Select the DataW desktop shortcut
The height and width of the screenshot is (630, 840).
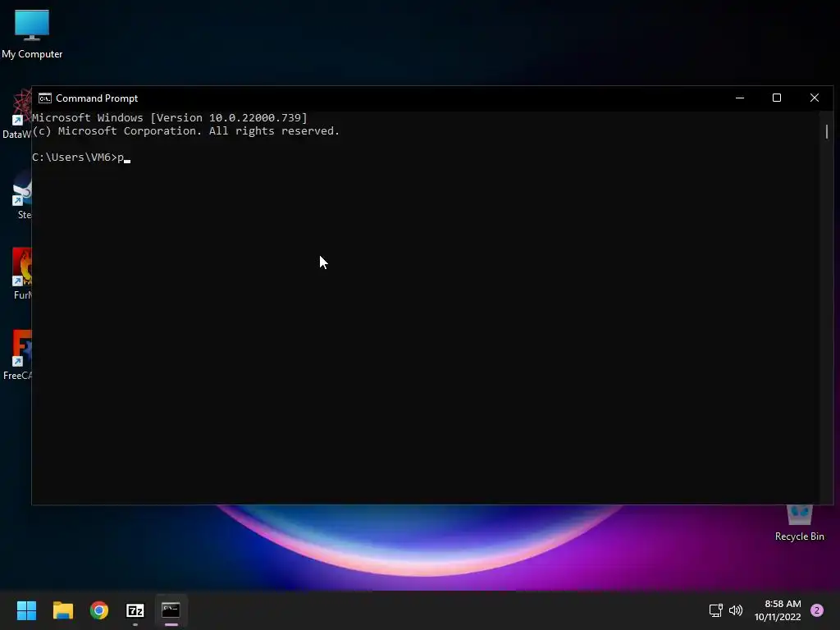tap(16, 114)
